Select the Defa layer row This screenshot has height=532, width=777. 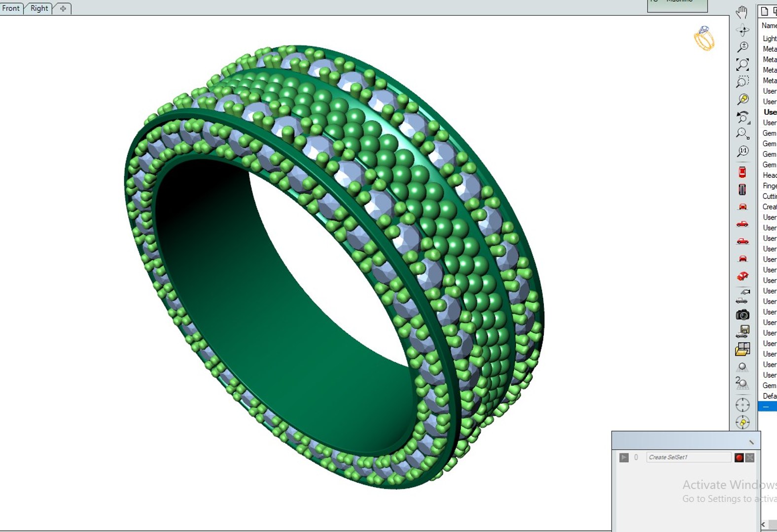(769, 396)
